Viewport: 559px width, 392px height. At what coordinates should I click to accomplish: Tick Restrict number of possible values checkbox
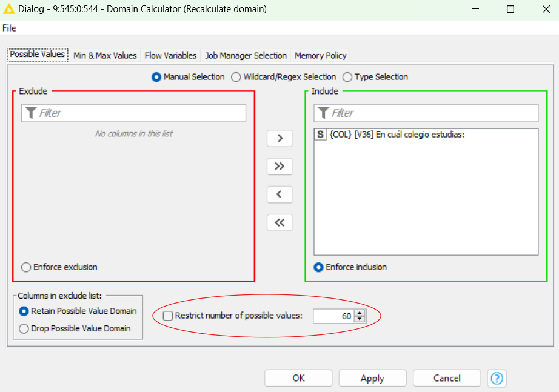tap(167, 316)
